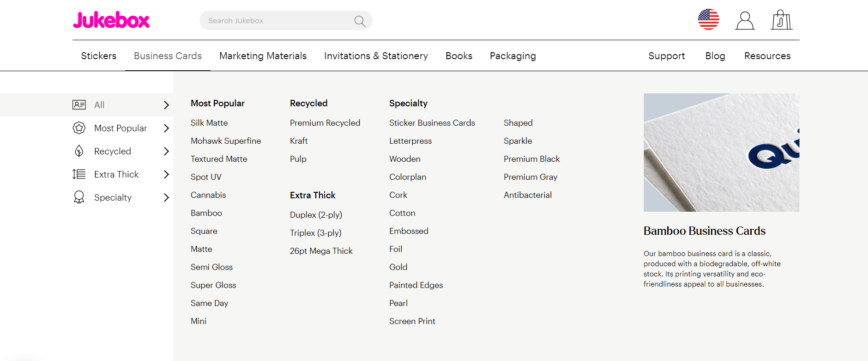
Task: Click the Most Popular column heading
Action: [x=217, y=104]
